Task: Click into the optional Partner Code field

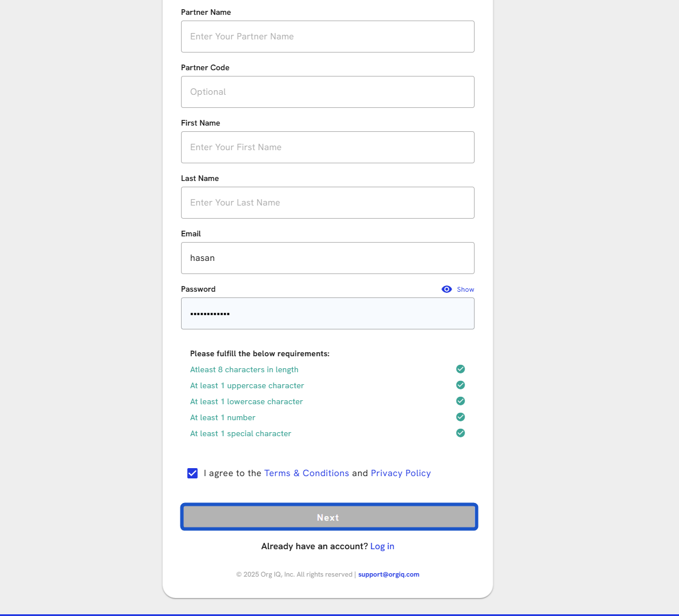Action: point(327,92)
